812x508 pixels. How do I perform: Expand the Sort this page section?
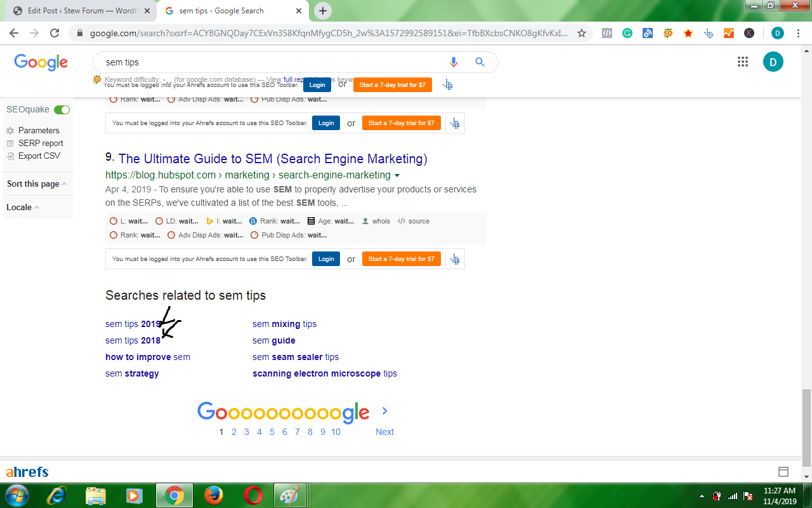(x=37, y=184)
